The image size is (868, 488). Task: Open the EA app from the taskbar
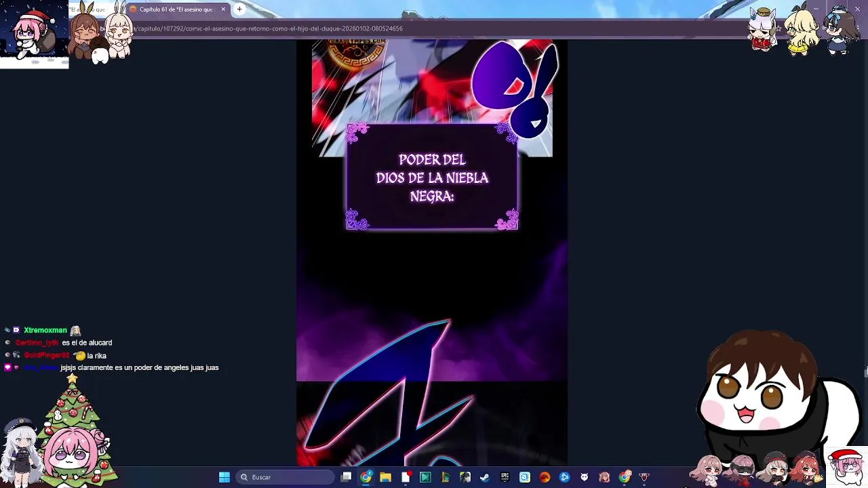pyautogui.click(x=545, y=477)
